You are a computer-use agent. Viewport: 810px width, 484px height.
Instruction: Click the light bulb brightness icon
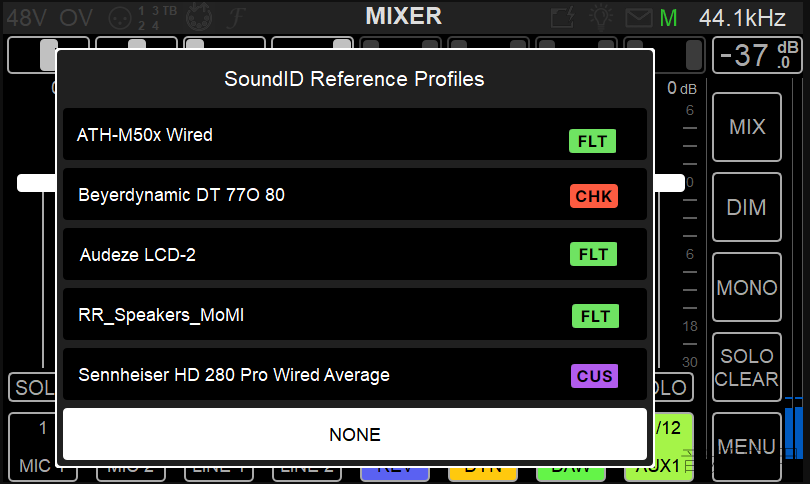coord(601,17)
